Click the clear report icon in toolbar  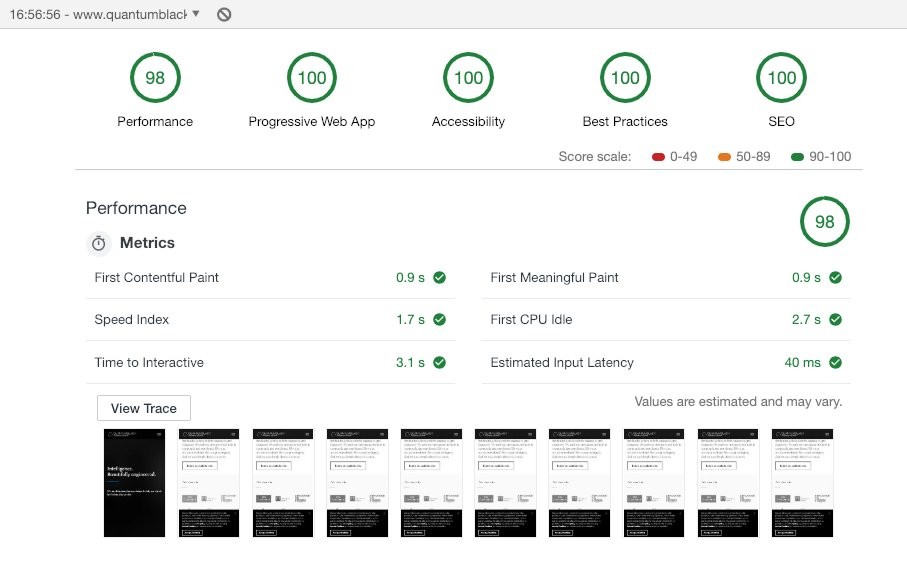point(224,14)
